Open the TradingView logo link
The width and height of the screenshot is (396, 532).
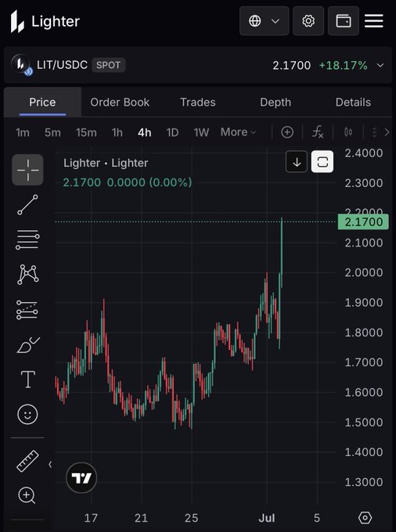(x=81, y=478)
